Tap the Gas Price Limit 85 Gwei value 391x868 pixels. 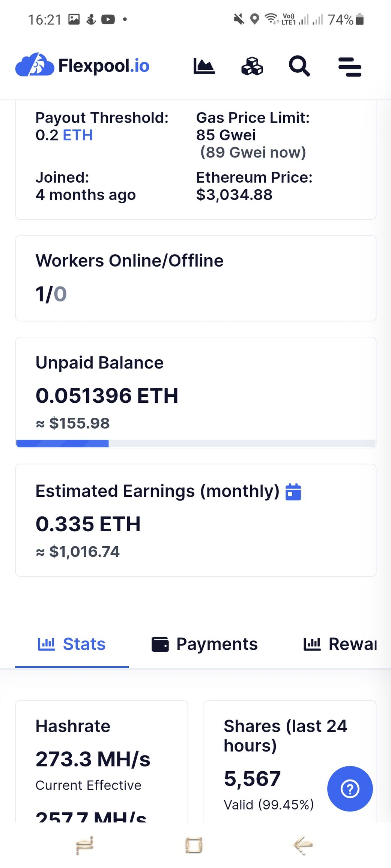pos(226,135)
